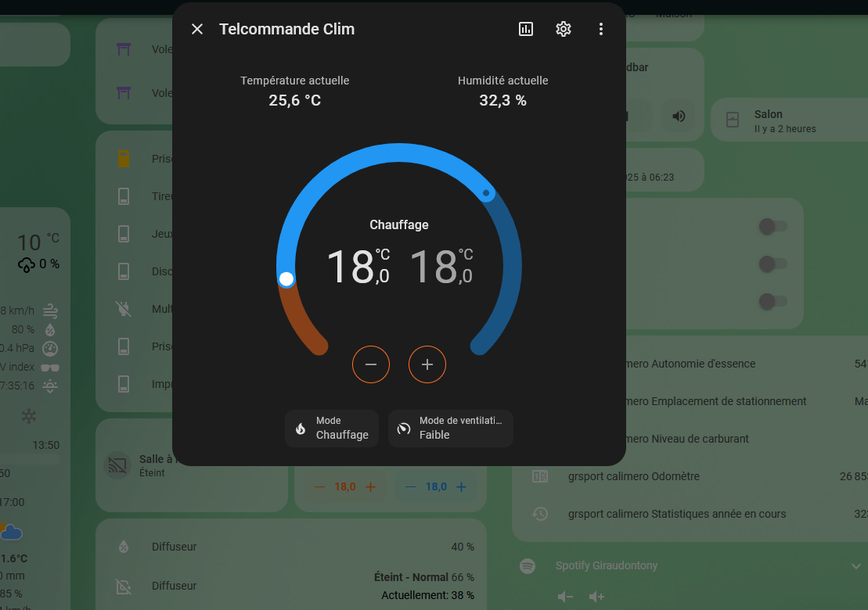Toggle the middle switch in right panel
This screenshot has width=868, height=610.
[x=773, y=264]
